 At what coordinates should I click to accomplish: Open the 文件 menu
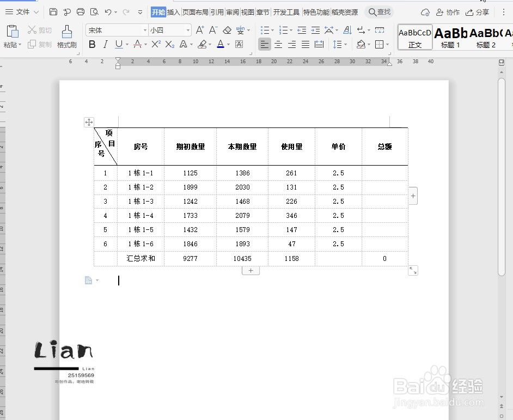(x=22, y=11)
